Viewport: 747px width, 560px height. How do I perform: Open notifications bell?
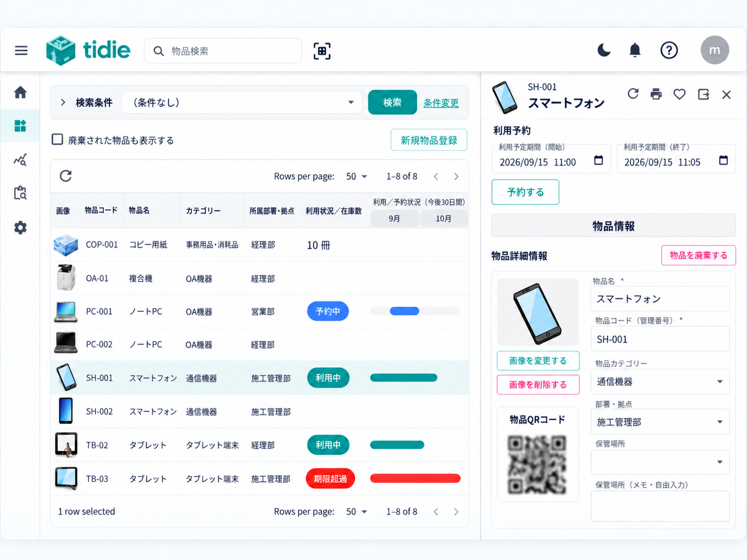pos(635,50)
